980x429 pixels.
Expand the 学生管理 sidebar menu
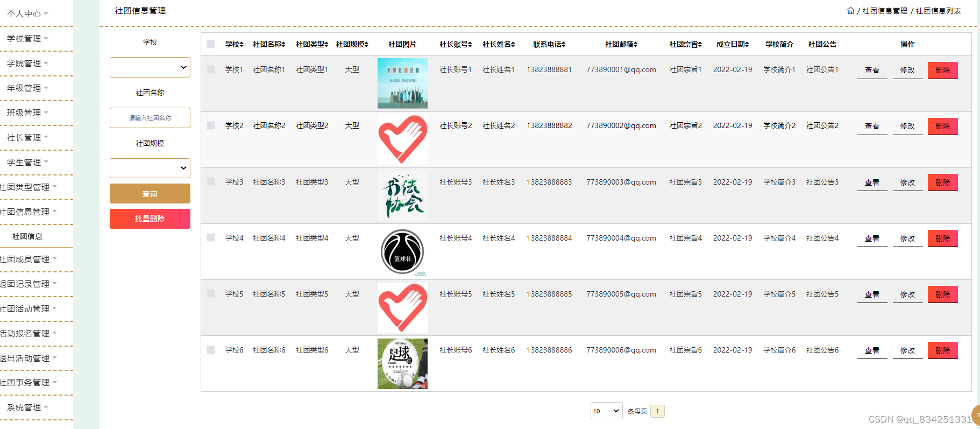(27, 162)
